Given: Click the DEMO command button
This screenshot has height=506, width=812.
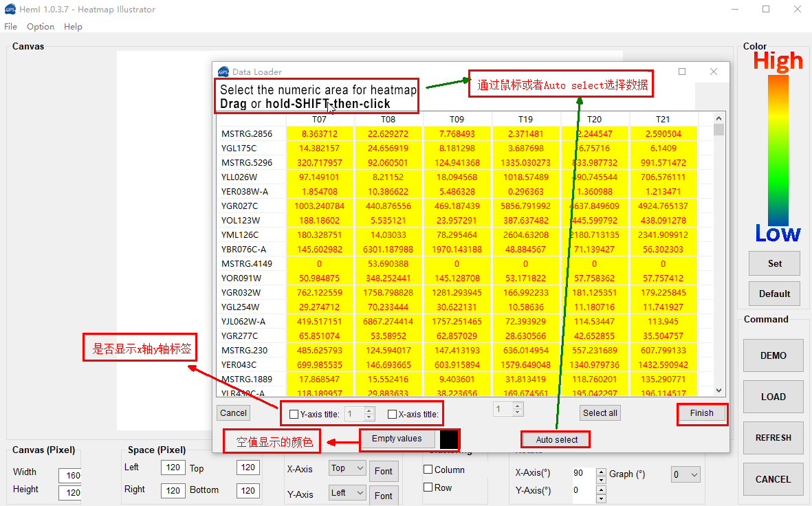Looking at the screenshot, I should coord(773,356).
